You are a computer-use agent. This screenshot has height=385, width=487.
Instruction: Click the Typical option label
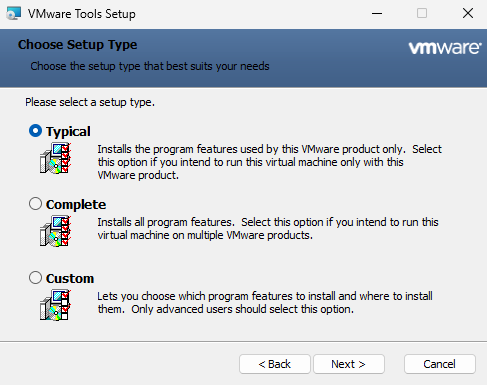[68, 132]
